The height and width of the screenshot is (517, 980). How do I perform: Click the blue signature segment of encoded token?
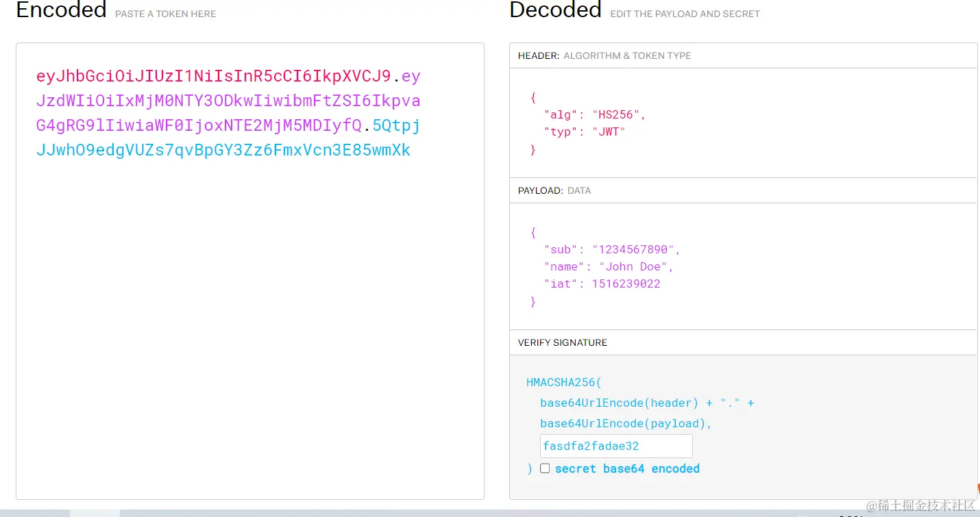(x=223, y=151)
